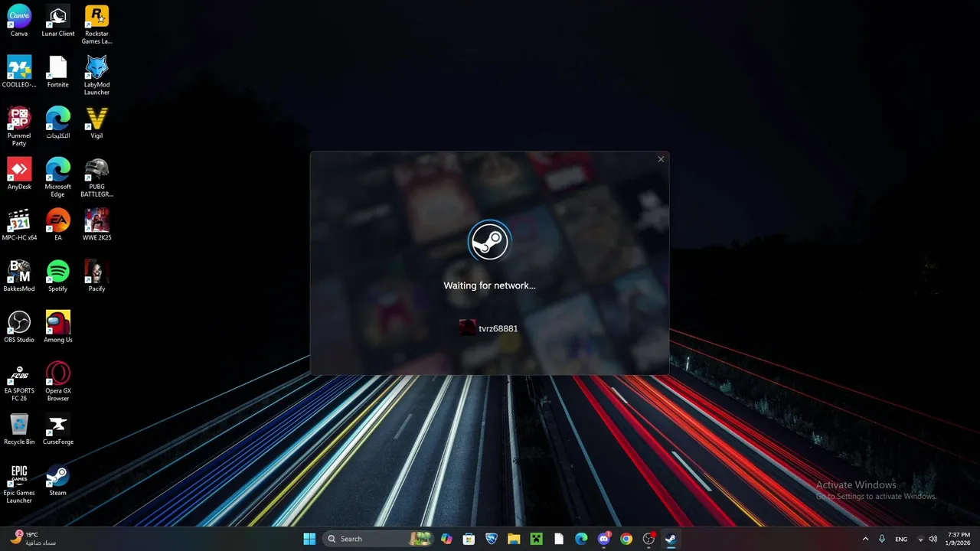Close the Steam login dialog
The width and height of the screenshot is (980, 551).
click(661, 159)
